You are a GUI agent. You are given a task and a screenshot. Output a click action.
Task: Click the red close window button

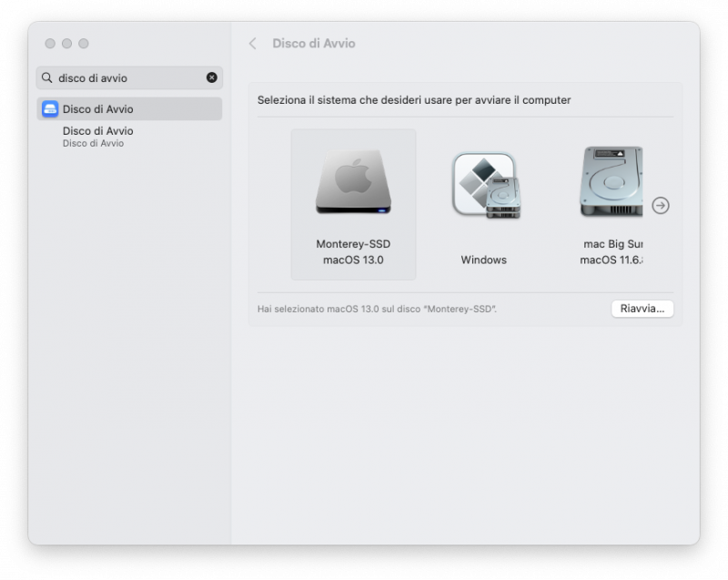tap(50, 43)
